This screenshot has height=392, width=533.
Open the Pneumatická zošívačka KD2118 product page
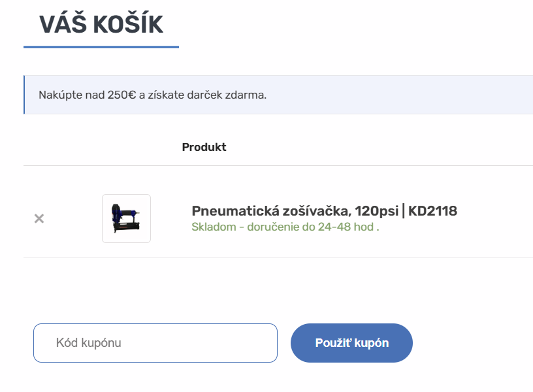[x=325, y=210]
